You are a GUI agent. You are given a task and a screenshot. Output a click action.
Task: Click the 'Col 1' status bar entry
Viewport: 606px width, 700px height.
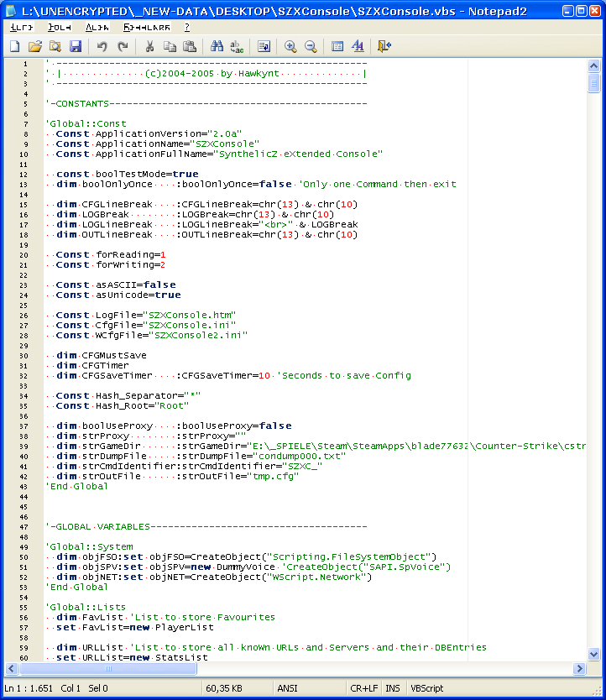pos(71,688)
